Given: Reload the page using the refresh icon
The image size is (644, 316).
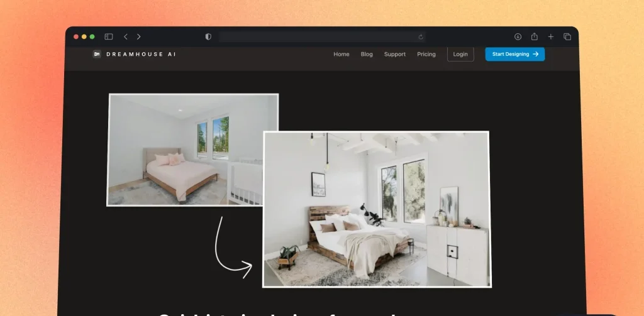Looking at the screenshot, I should tap(421, 37).
